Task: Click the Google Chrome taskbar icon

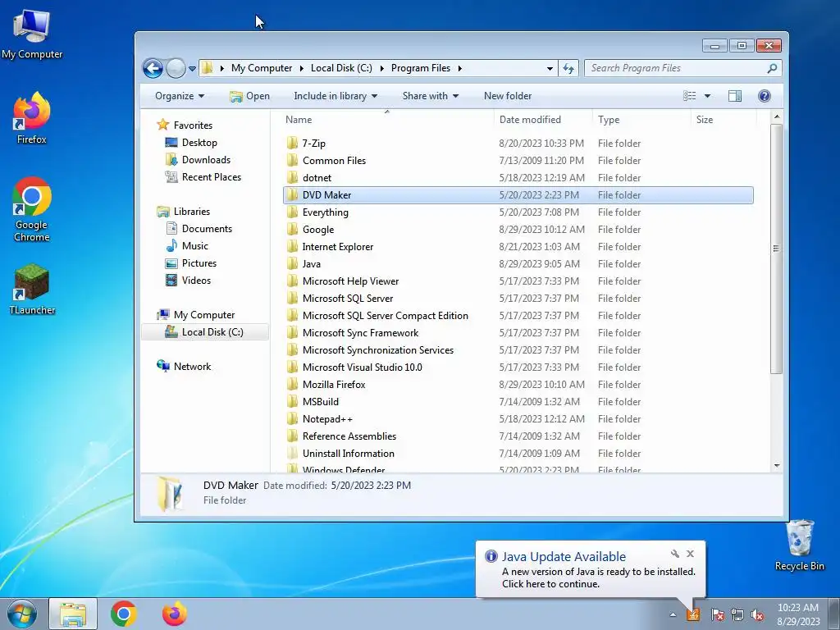Action: (x=124, y=614)
